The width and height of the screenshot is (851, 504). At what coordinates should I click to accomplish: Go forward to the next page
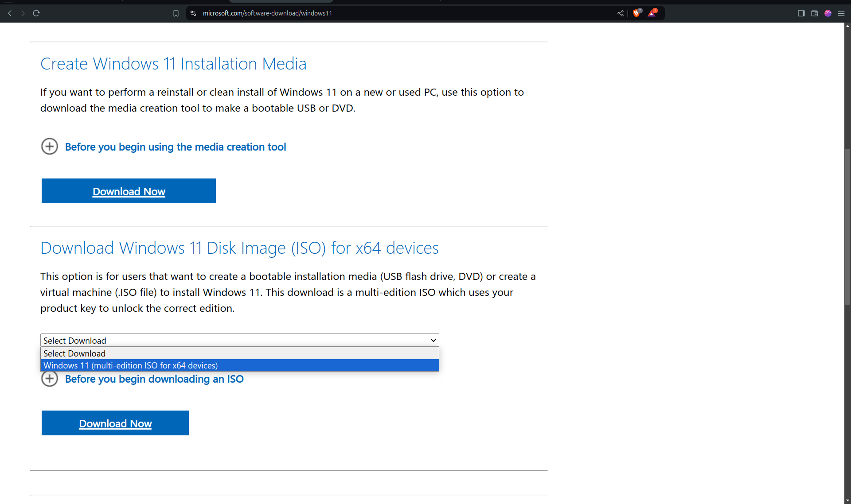(x=23, y=13)
